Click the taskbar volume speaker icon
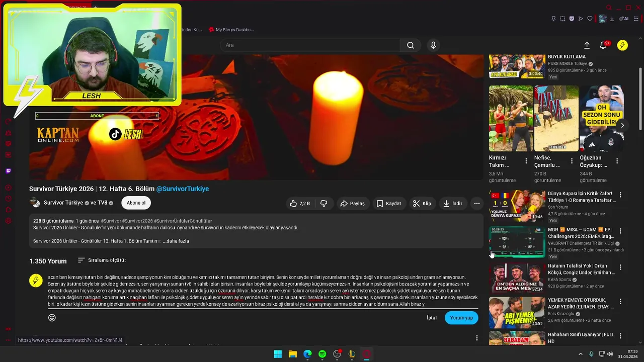 [x=610, y=354]
